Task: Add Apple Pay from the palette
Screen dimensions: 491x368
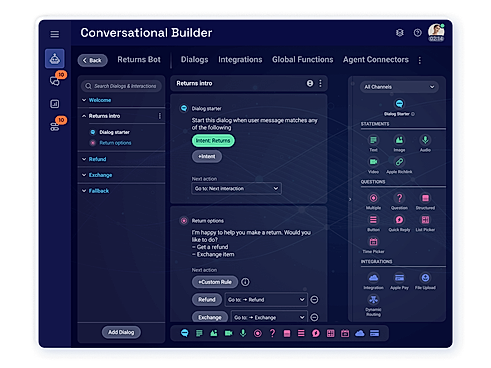Action: point(399,278)
